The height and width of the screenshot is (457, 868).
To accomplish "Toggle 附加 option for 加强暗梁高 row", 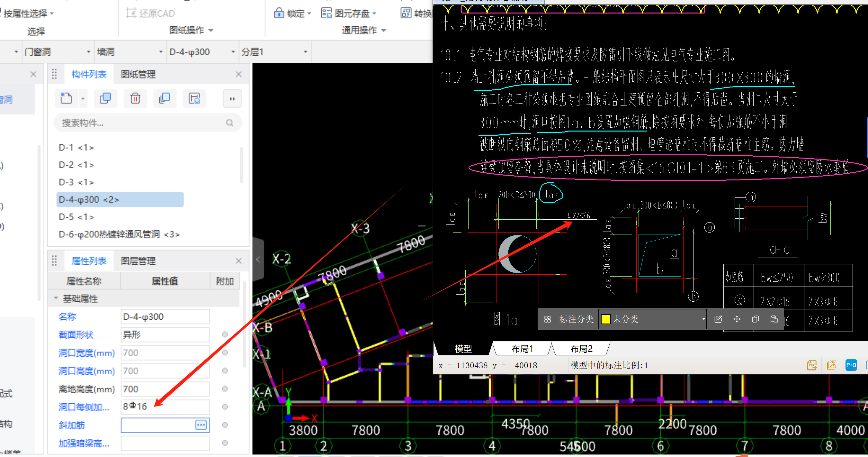I will click(x=225, y=443).
